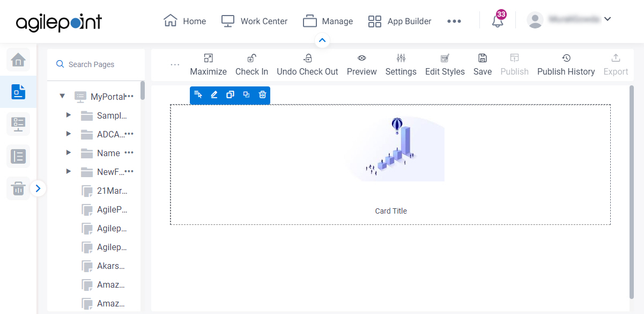This screenshot has width=644, height=314.
Task: Open Name folder more options ellipsis
Action: point(129,152)
